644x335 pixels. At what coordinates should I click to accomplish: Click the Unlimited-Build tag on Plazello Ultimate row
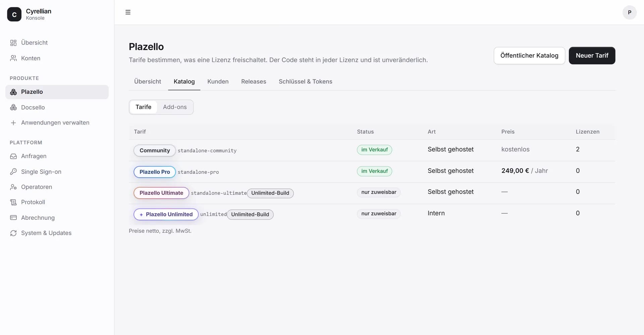click(270, 193)
